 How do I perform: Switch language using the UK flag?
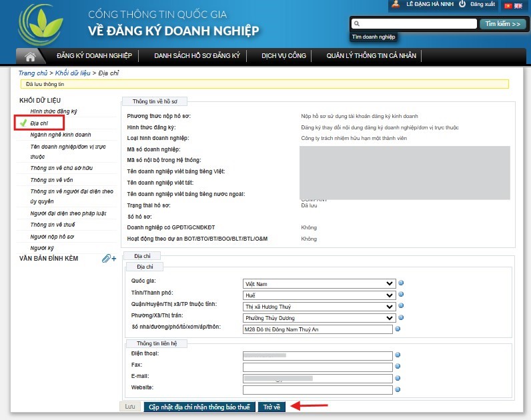tap(518, 5)
